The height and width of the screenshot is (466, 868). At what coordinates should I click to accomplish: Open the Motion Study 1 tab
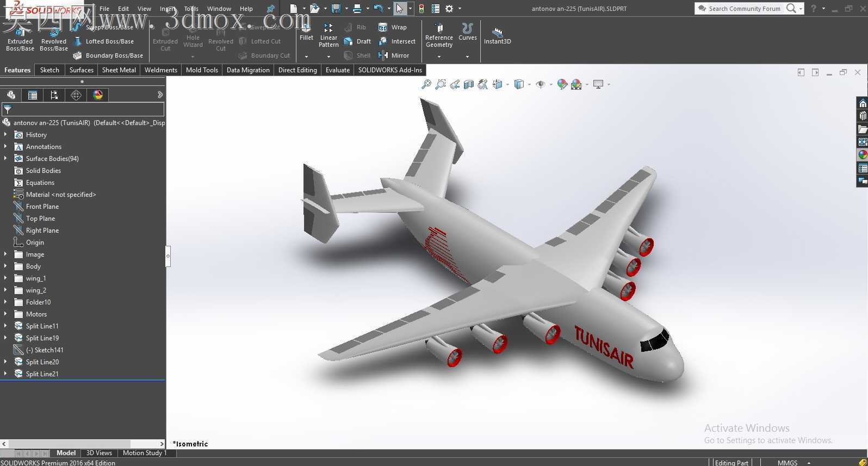(x=144, y=453)
